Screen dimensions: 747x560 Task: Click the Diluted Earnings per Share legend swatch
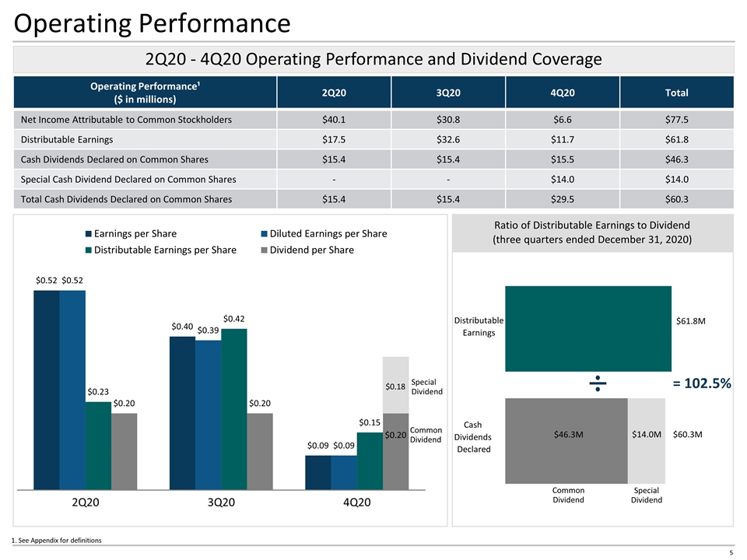(x=264, y=234)
